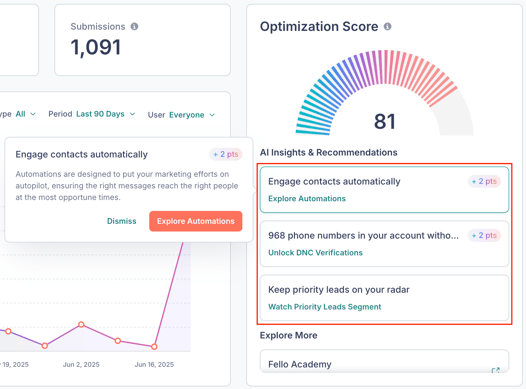Click the +2 pts badge in tooltip popup
The width and height of the screenshot is (526, 389).
(226, 154)
